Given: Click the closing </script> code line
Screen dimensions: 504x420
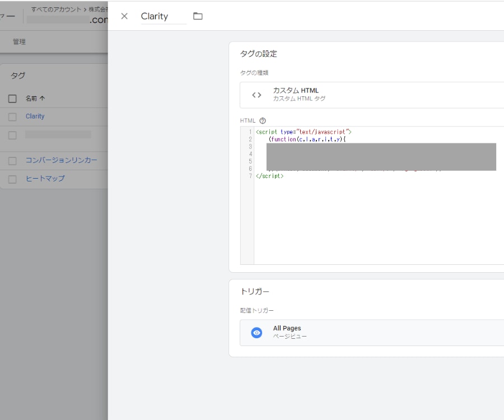Looking at the screenshot, I should (270, 176).
